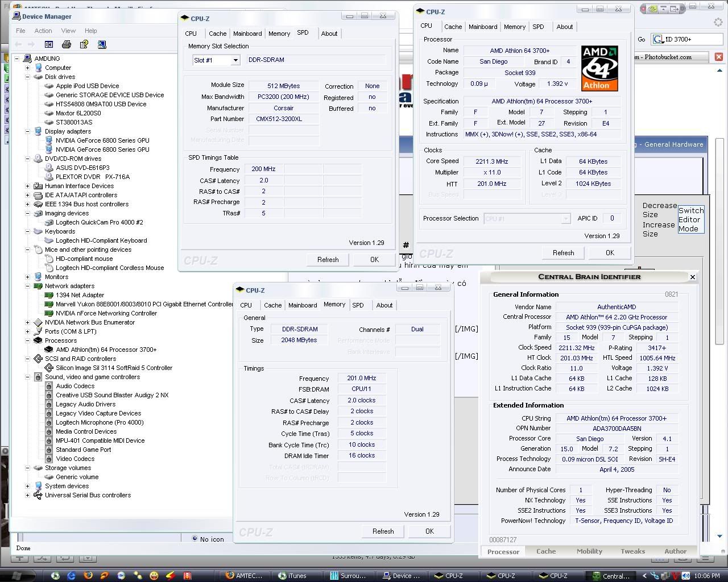The width and height of the screenshot is (728, 582).
Task: Open the Action menu in Device Manager
Action: [43, 31]
